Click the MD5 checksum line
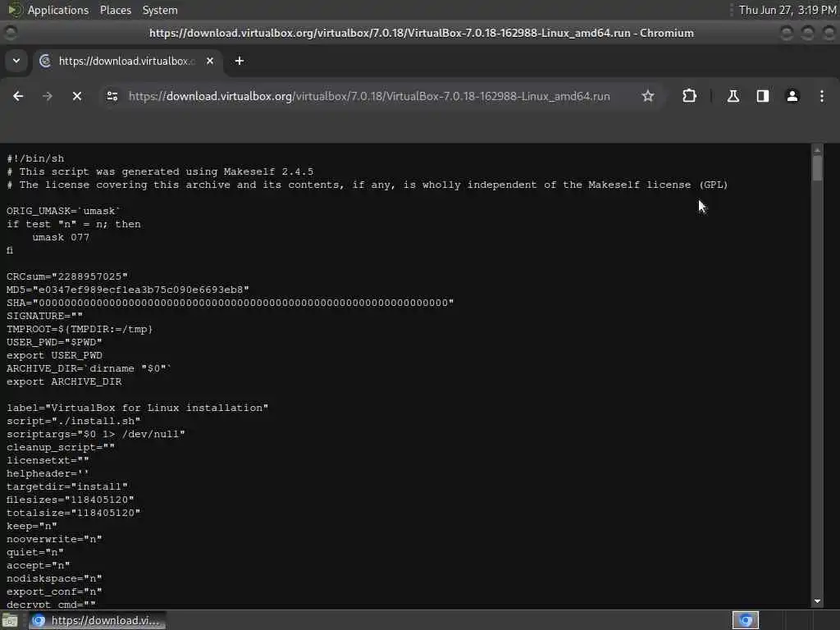Viewport: 840px width, 630px height. coord(127,290)
